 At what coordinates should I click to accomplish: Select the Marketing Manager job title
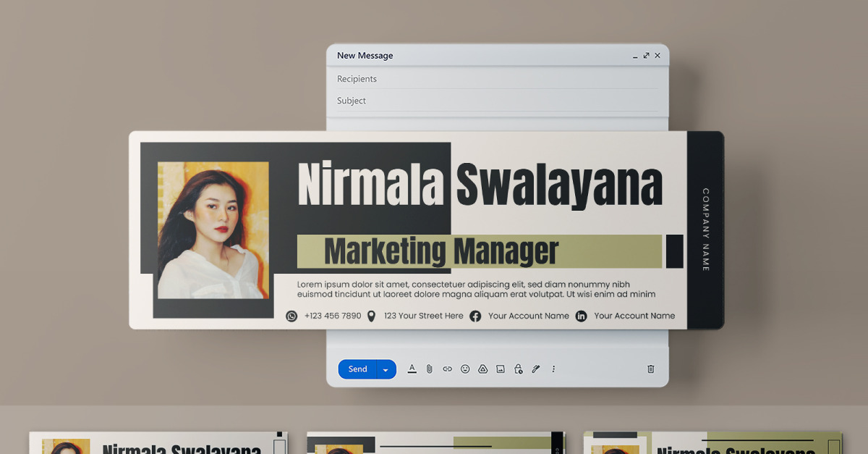click(441, 251)
